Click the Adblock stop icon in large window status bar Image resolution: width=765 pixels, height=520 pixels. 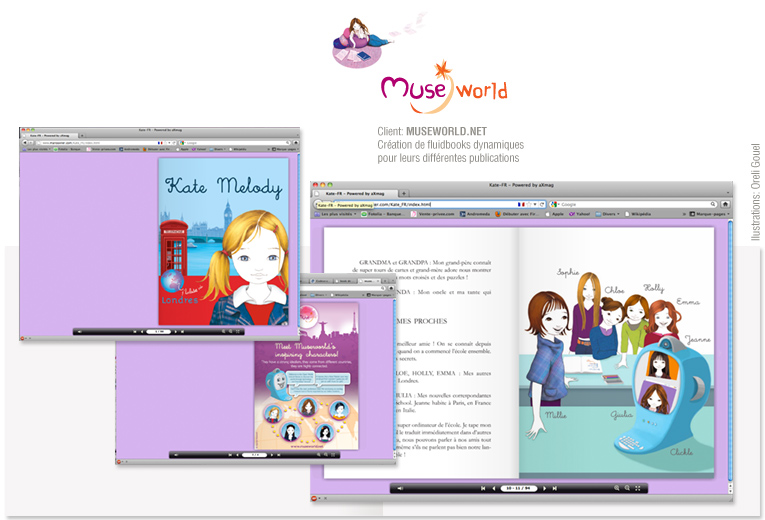coord(314,499)
